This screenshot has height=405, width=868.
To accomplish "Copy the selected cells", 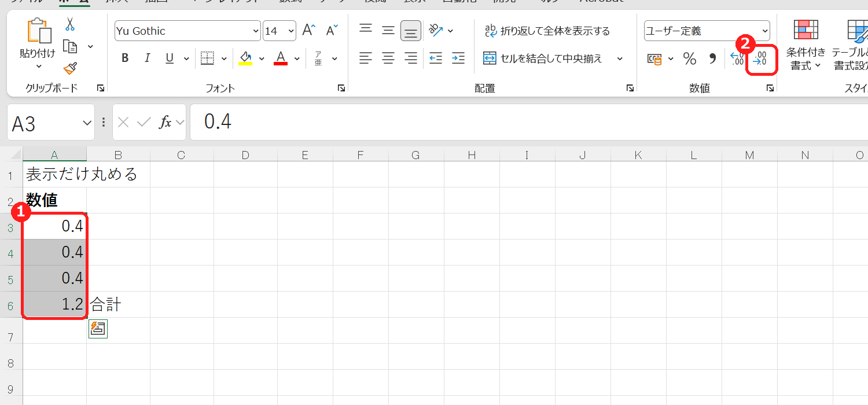I will pyautogui.click(x=70, y=46).
